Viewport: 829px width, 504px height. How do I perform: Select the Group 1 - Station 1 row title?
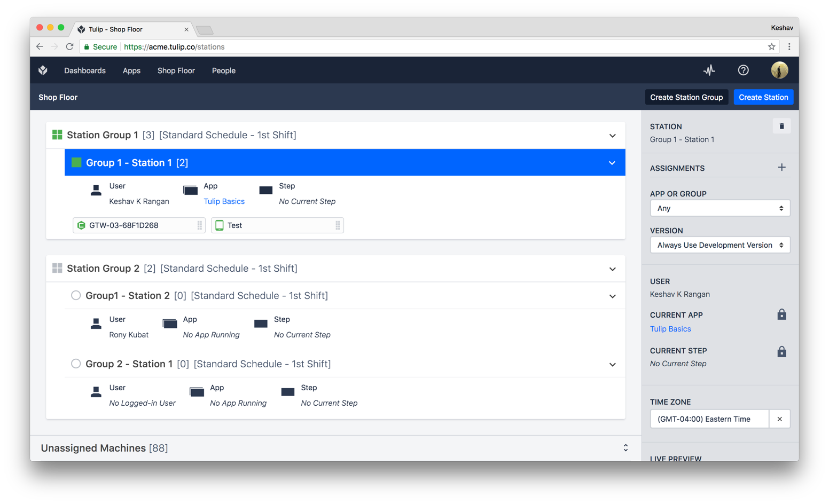[129, 162]
